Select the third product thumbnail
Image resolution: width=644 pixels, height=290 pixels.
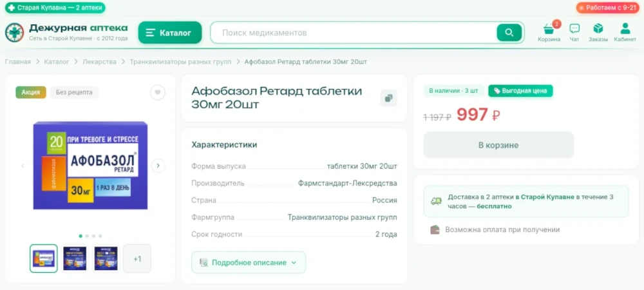[106, 258]
